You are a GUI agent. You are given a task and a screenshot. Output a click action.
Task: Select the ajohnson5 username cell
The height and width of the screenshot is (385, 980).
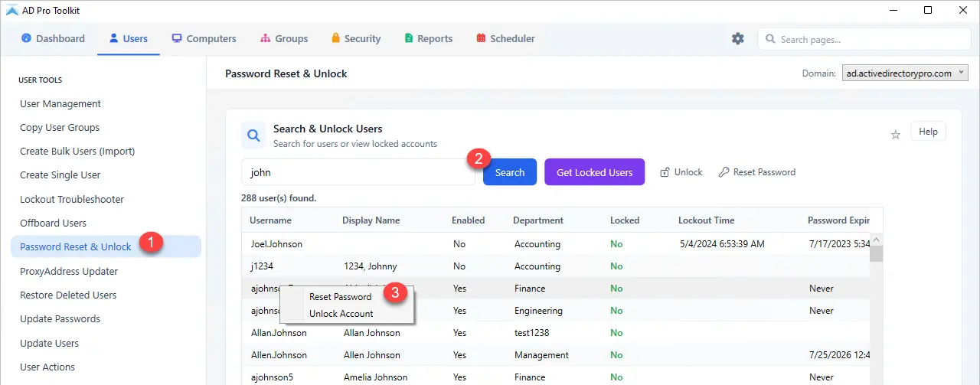[272, 377]
